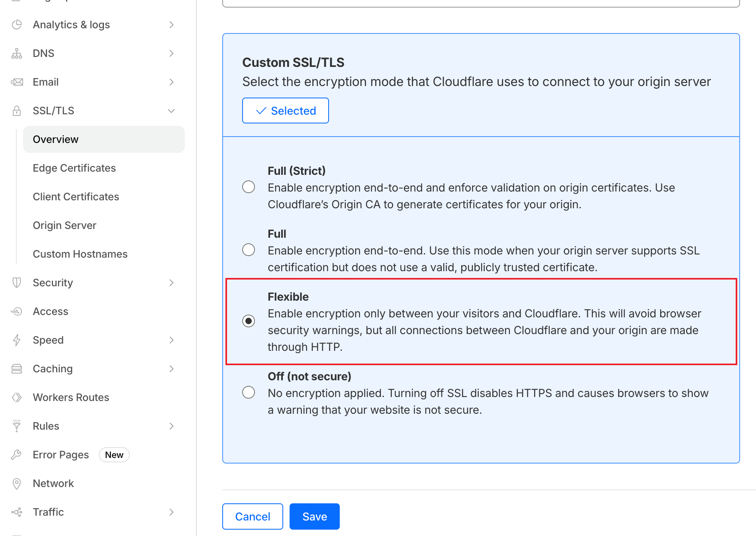Cancel the SSL/TLS changes
Image resolution: width=756 pixels, height=536 pixels.
click(x=253, y=516)
